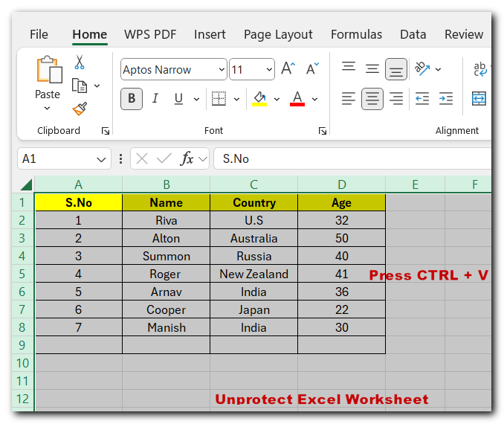Viewport: 504px width, 424px height.
Task: Toggle Bold formatting button
Action: tap(132, 98)
